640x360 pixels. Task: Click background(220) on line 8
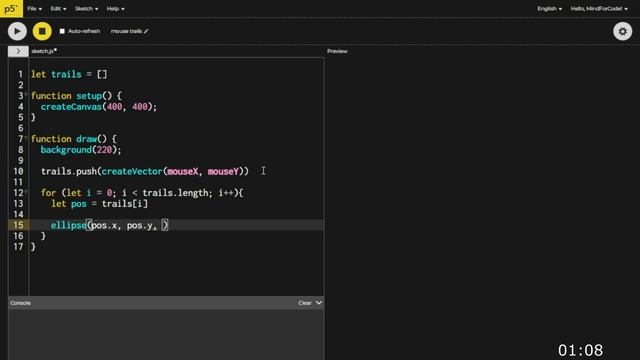[x=81, y=150]
